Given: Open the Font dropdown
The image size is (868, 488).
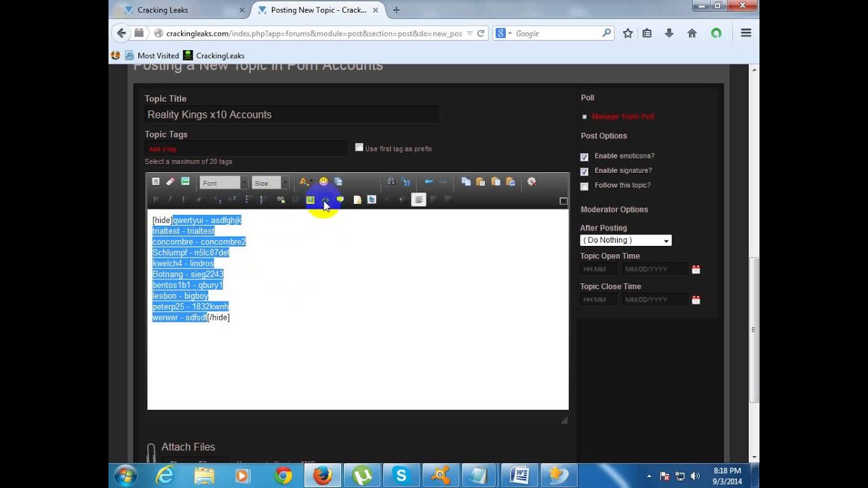Looking at the screenshot, I should click(x=224, y=182).
